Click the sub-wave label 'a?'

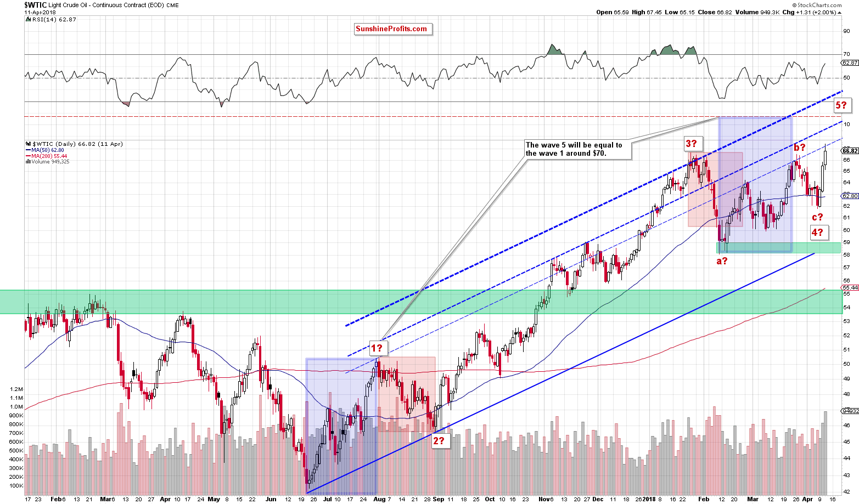pyautogui.click(x=722, y=261)
